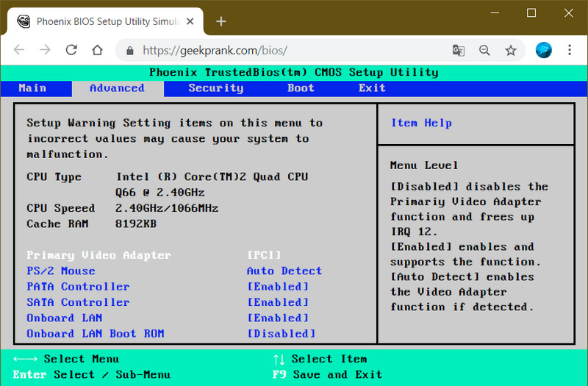The width and height of the screenshot is (588, 386).
Task: Select the Advanced BIOS menu tab
Action: tap(117, 88)
